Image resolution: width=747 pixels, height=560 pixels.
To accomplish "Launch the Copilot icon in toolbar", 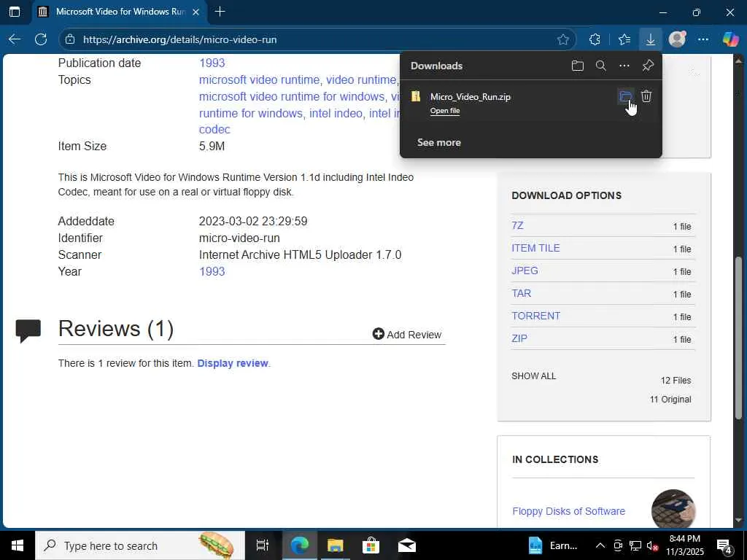I will [x=730, y=39].
